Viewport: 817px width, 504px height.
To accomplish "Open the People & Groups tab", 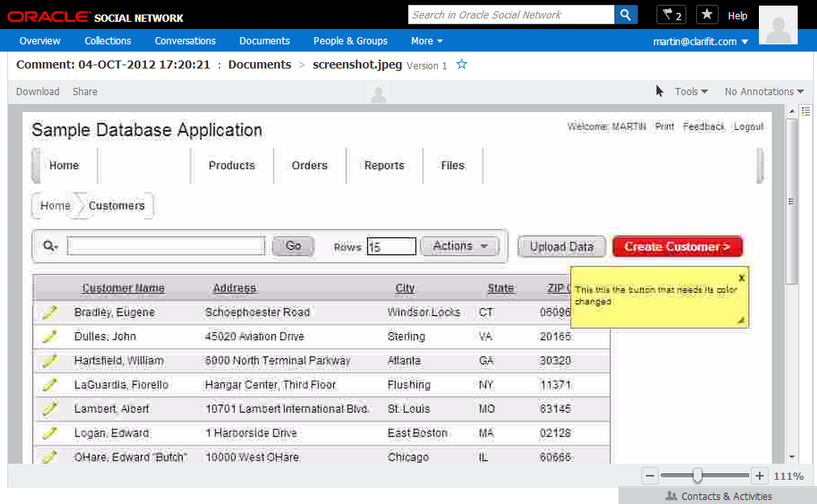I will (350, 41).
